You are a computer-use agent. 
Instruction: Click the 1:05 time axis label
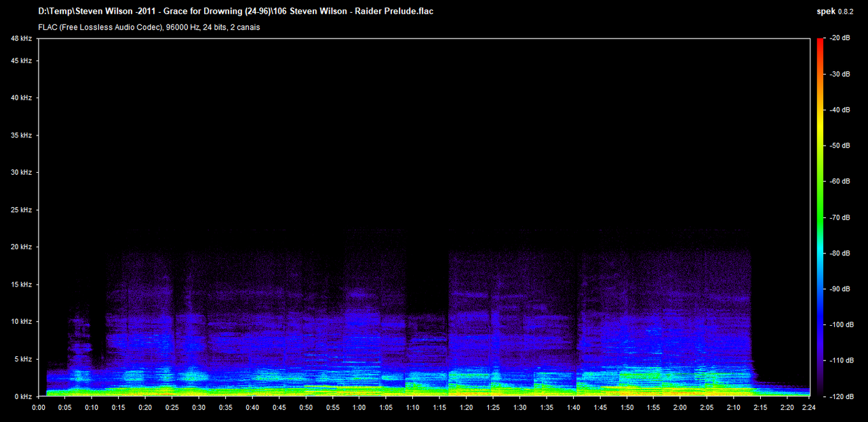(386, 408)
